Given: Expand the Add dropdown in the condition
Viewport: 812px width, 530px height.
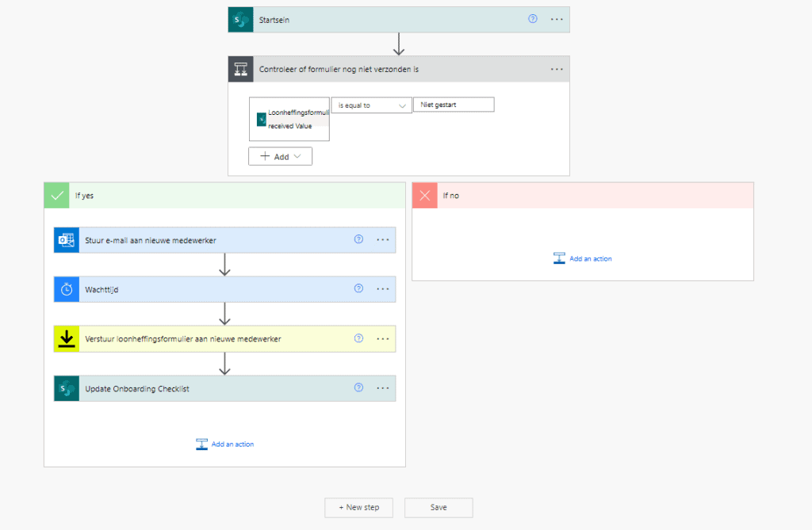Looking at the screenshot, I should tap(280, 157).
